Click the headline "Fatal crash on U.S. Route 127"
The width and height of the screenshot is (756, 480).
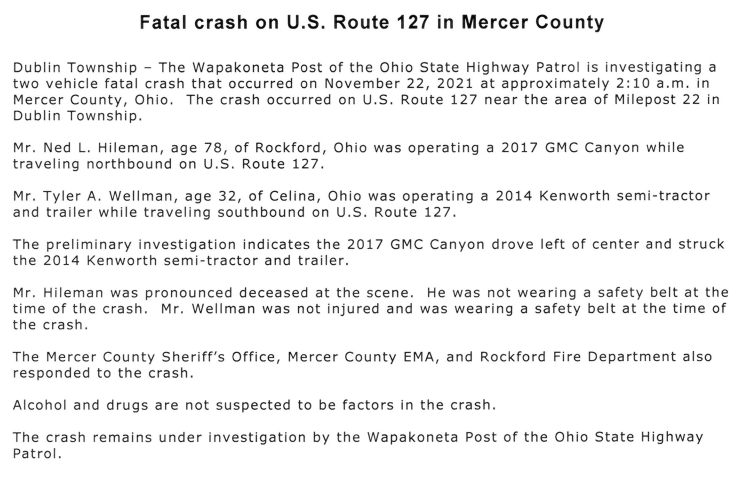[378, 21]
